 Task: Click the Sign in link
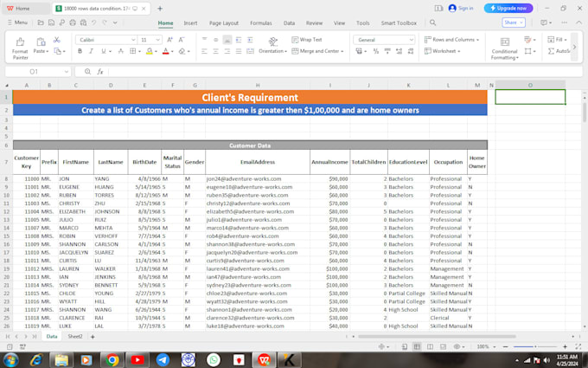(466, 9)
